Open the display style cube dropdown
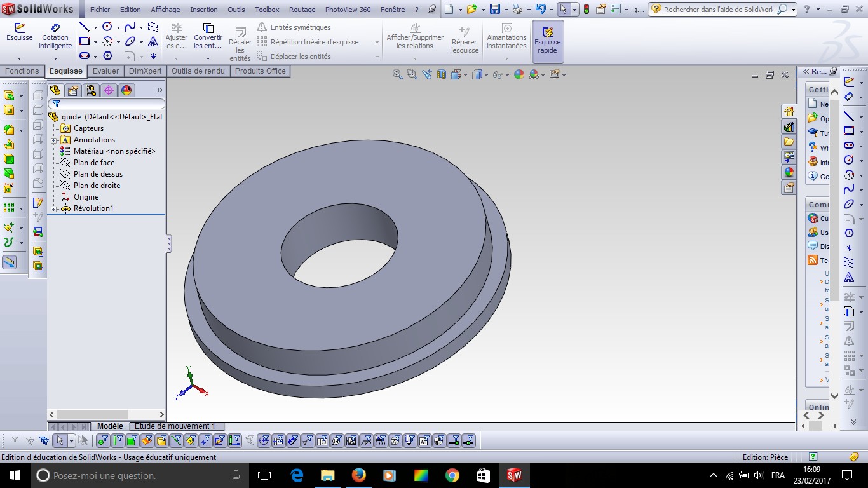The width and height of the screenshot is (868, 488). (486, 75)
